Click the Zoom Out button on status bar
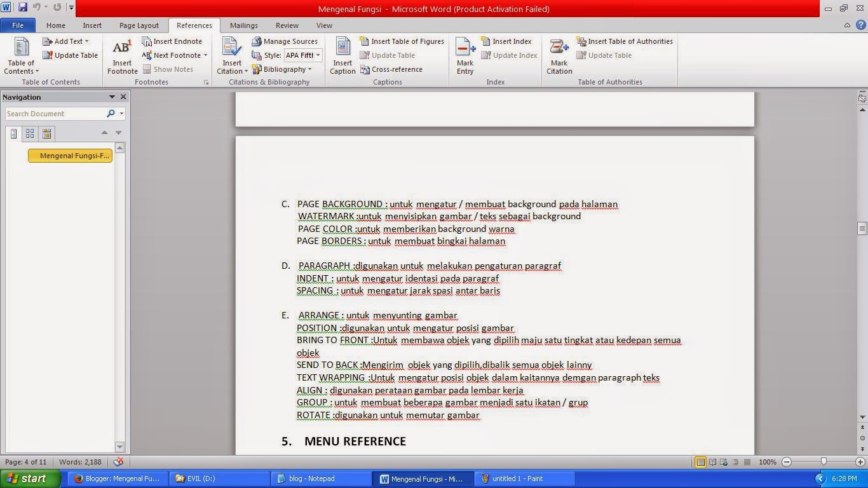The image size is (868, 488). click(787, 462)
